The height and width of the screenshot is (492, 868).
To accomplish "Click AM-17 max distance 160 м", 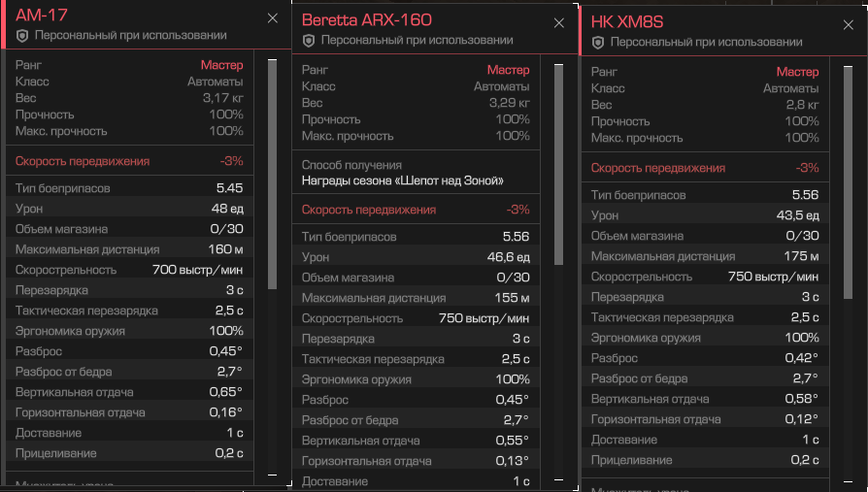I will [x=225, y=249].
